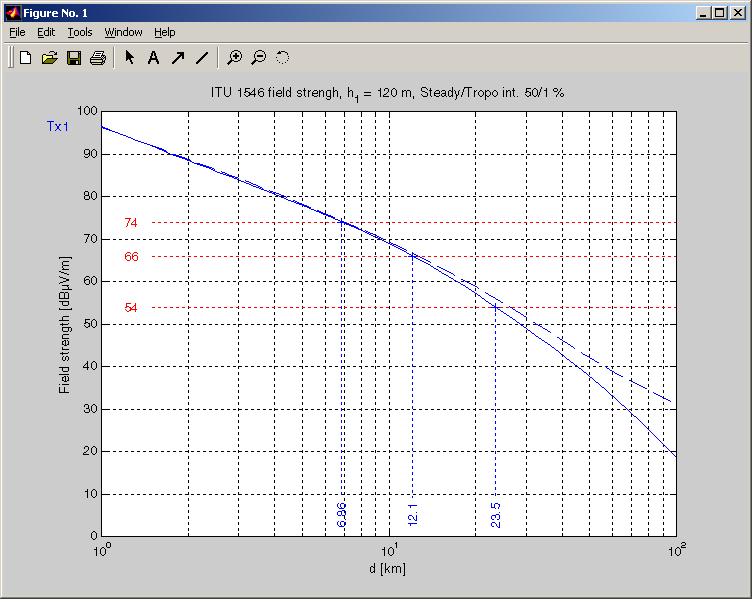Click the y-axis tick label '30'
Image resolution: width=752 pixels, height=599 pixels.
91,409
